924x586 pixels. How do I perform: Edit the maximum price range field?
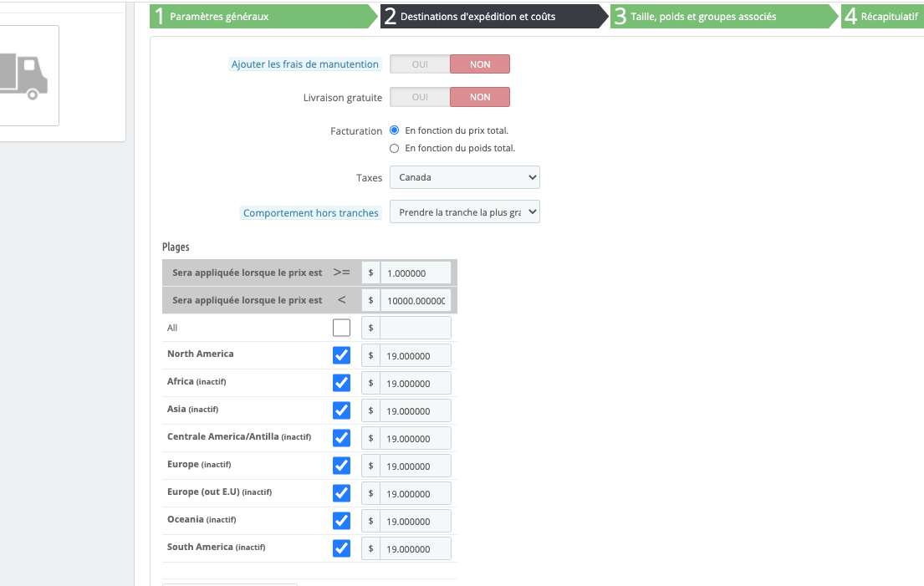tap(415, 300)
